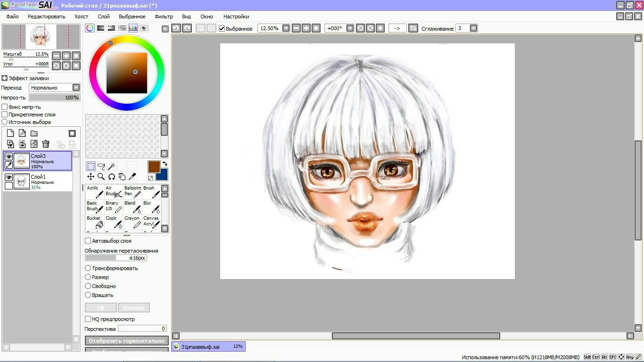Image resolution: width=644 pixels, height=362 pixels.
Task: Choose the Bucket fill tool
Action: tap(95, 222)
